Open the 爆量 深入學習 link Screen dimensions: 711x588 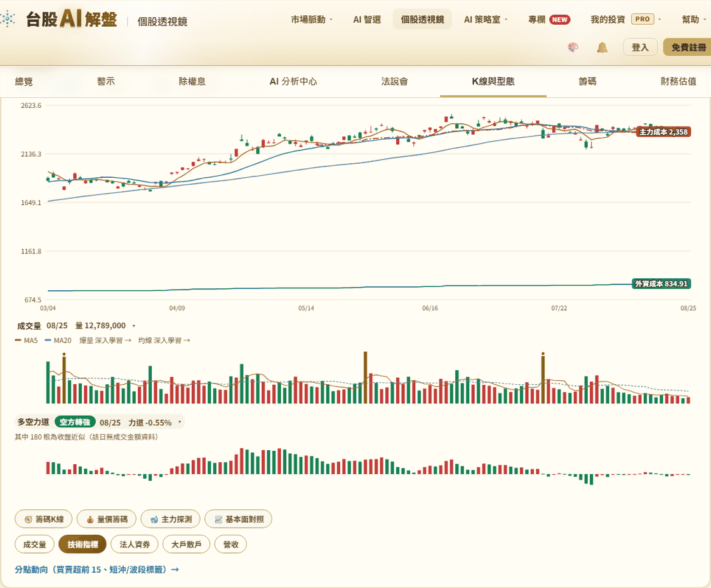[x=105, y=340]
